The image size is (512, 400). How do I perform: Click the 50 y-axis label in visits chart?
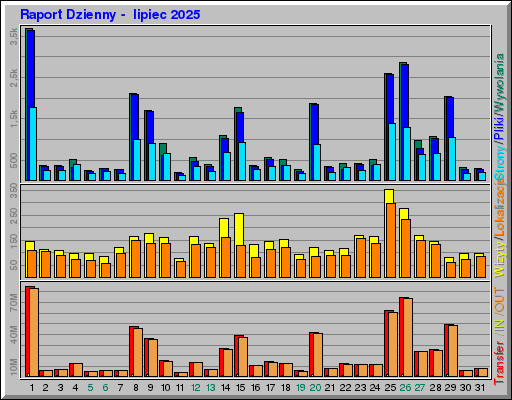(x=14, y=265)
